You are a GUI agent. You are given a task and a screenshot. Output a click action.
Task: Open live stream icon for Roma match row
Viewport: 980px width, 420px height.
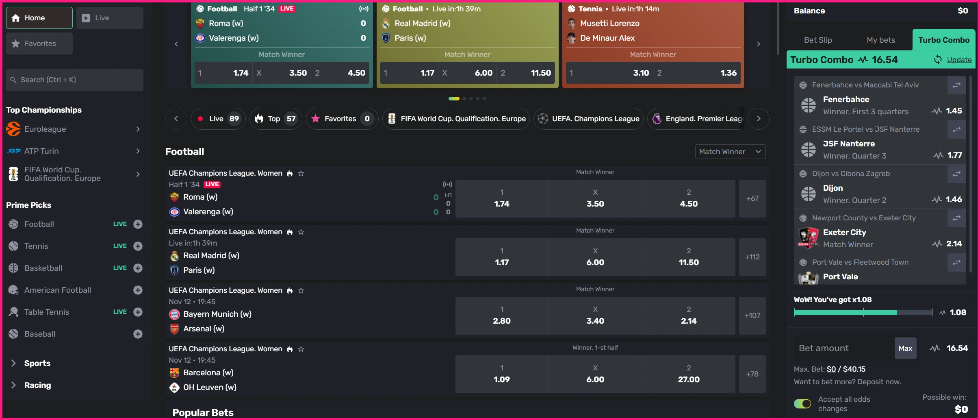447,185
